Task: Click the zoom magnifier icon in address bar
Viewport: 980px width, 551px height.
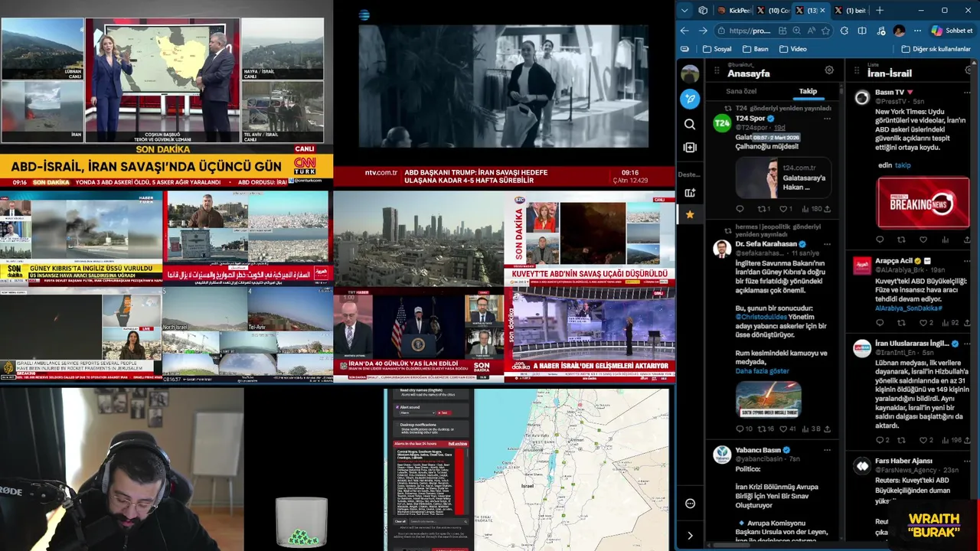Action: [796, 31]
